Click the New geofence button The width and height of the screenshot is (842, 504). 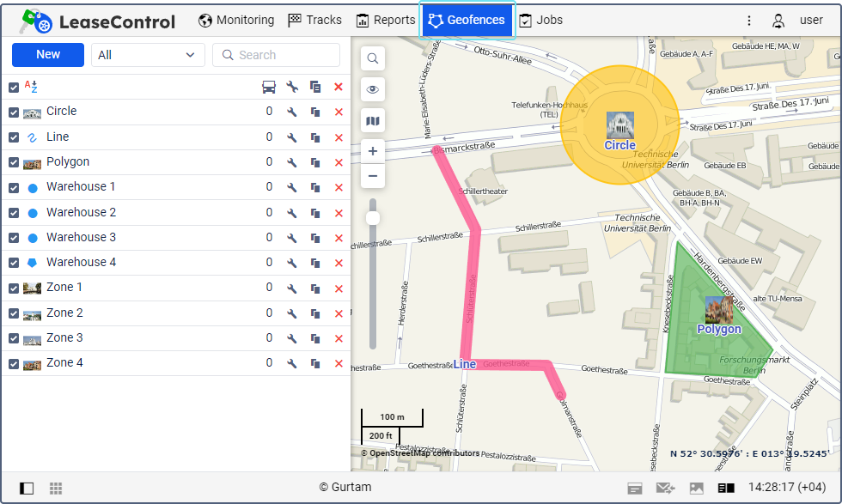(48, 55)
